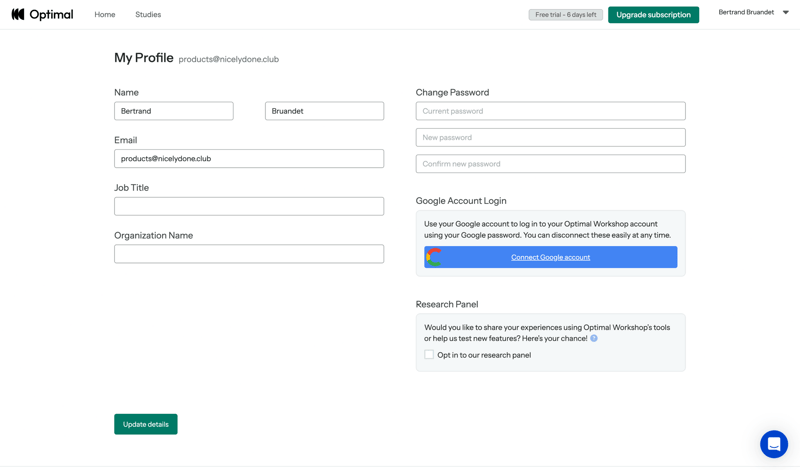Click the My Profile heading

pyautogui.click(x=144, y=58)
